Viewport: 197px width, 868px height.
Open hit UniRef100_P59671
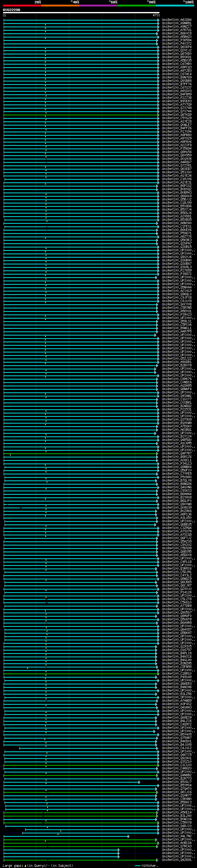177,233
